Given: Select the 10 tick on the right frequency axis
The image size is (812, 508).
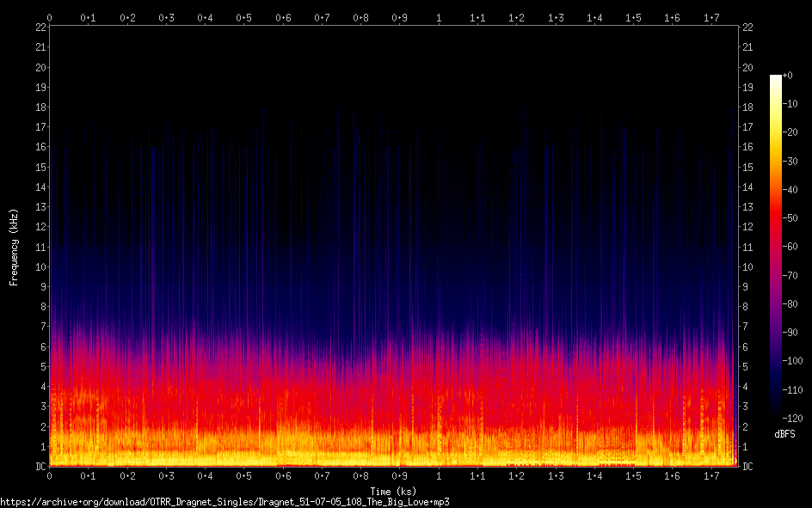Looking at the screenshot, I should point(747,267).
